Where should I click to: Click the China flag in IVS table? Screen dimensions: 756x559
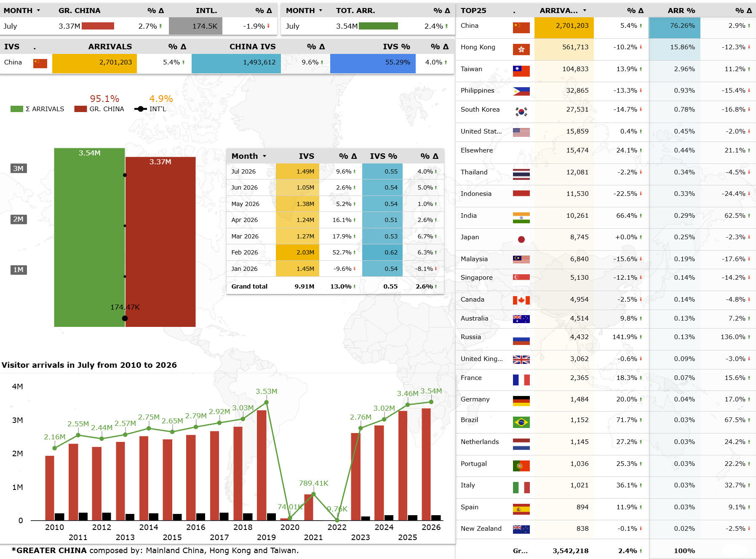coord(40,64)
